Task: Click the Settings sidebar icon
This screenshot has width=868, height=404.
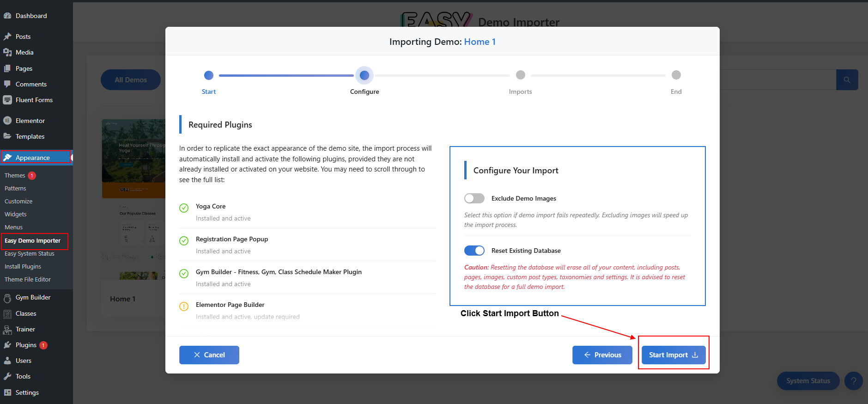Action: point(7,392)
